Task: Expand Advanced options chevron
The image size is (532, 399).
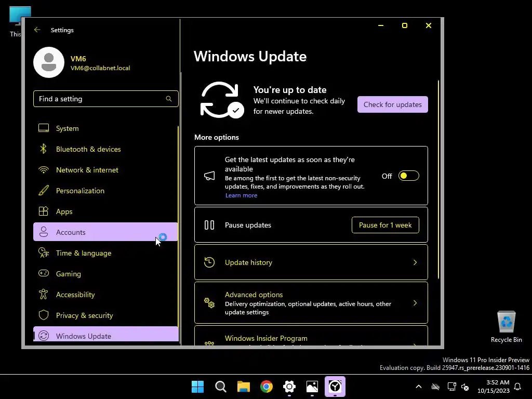Action: click(415, 303)
